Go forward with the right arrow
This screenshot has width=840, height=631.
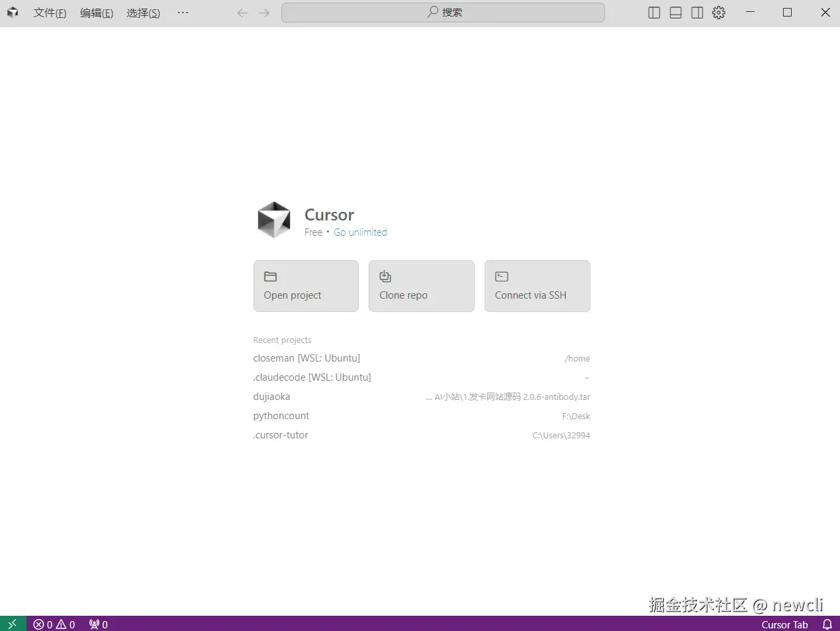point(264,13)
